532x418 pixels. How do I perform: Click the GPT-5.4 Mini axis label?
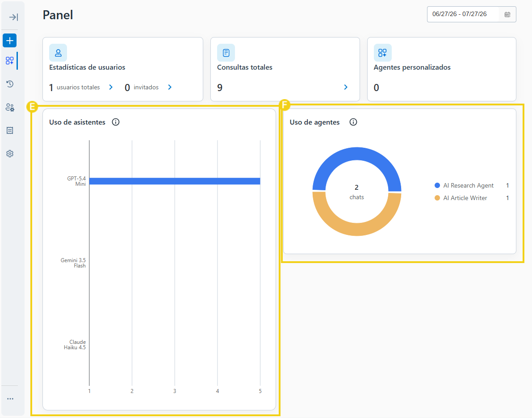click(x=77, y=181)
